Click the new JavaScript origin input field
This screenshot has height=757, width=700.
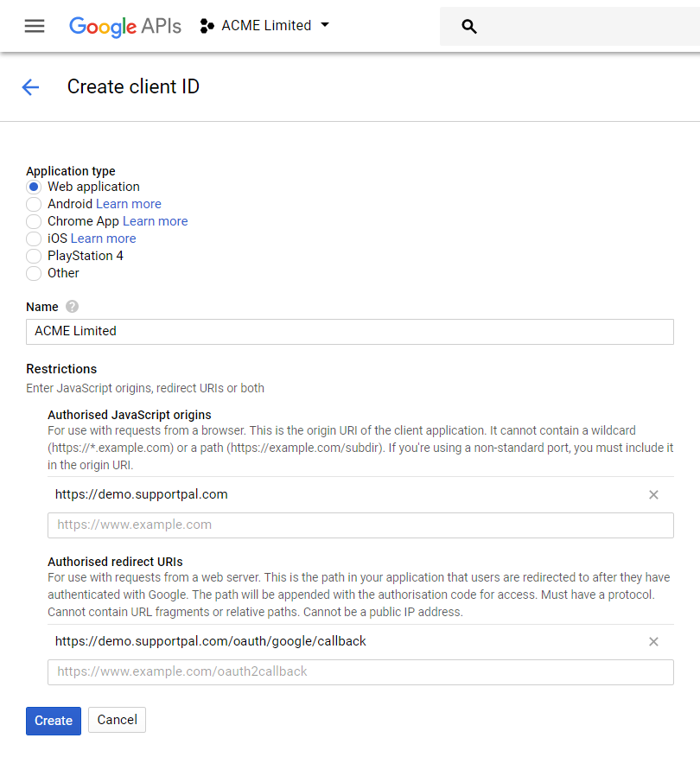tap(360, 525)
